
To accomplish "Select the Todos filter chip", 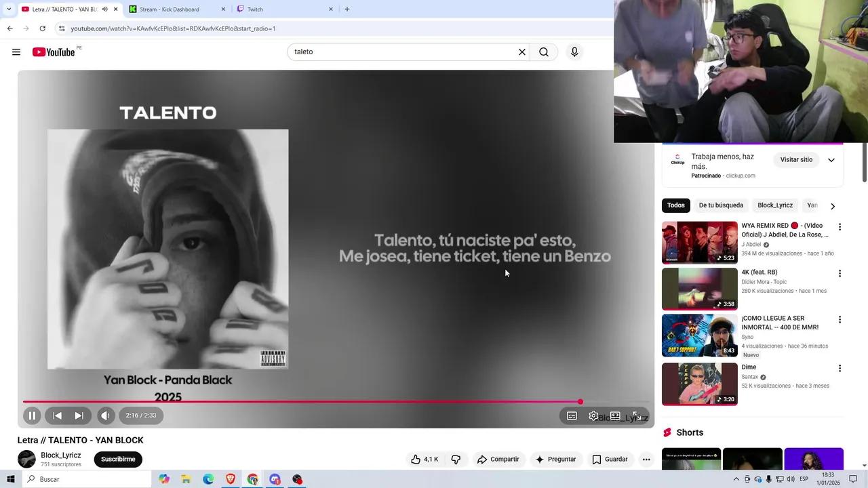I will click(x=675, y=205).
